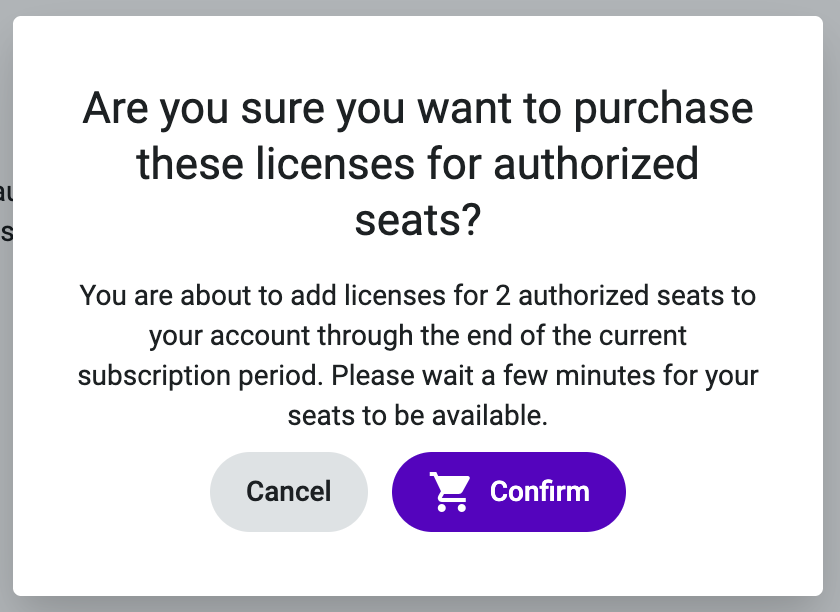Image resolution: width=840 pixels, height=612 pixels.
Task: Cancel the license purchase dialog
Action: (289, 492)
